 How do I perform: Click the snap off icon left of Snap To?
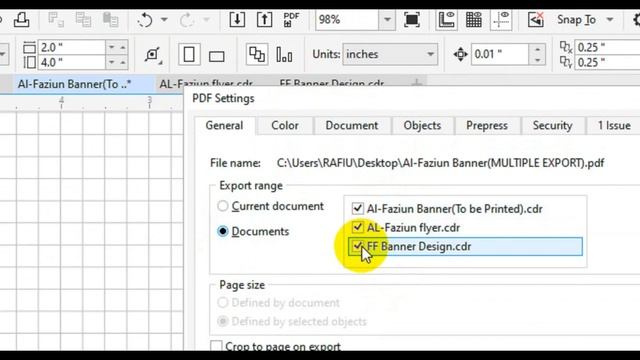[x=536, y=20]
